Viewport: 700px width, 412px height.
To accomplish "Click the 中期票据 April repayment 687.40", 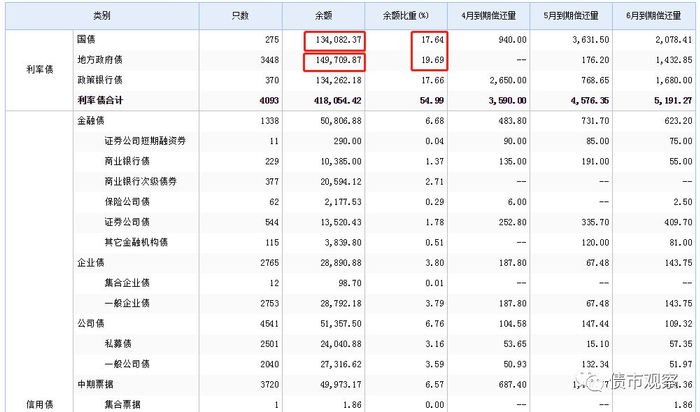I will [512, 385].
